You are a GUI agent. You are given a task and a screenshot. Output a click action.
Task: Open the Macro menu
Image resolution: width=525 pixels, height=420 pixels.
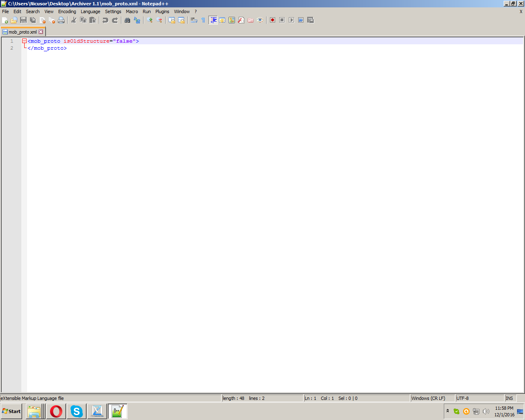click(132, 11)
